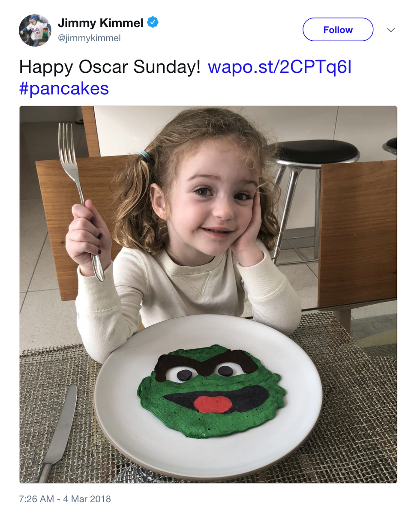
Task: Click Jimmy Kimmel's profile avatar
Action: [35, 30]
